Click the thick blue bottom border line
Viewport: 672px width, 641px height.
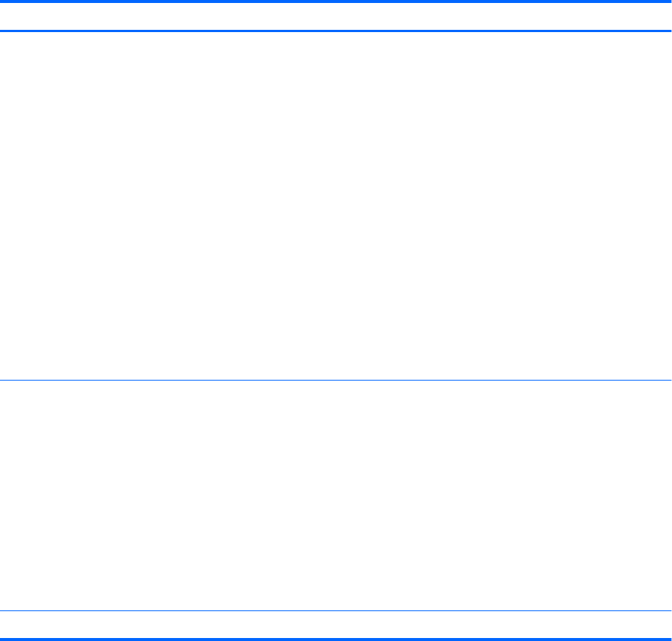pos(336,639)
